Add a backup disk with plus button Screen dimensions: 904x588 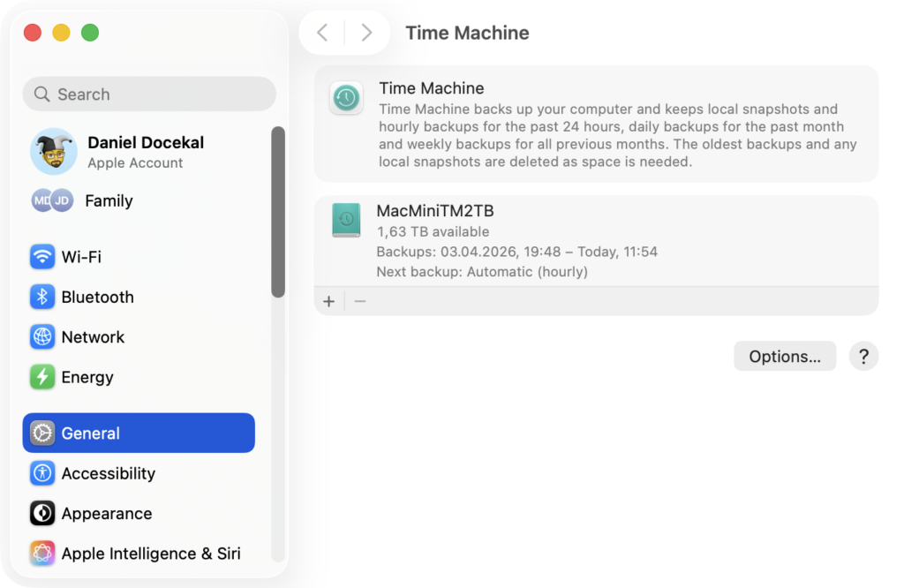click(x=328, y=301)
